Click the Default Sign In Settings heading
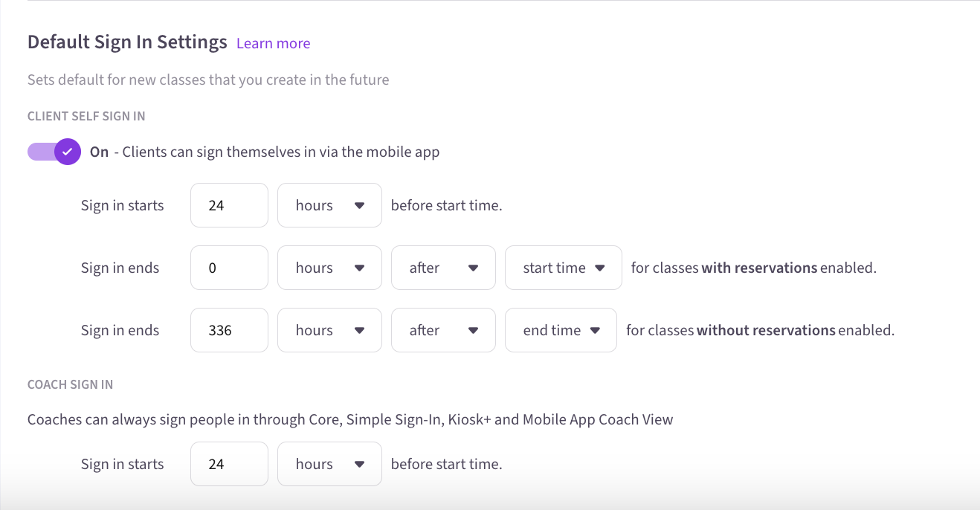The height and width of the screenshot is (510, 980). pos(127,42)
